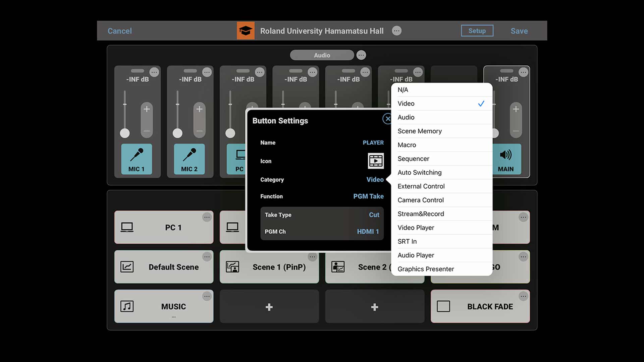Click the ellipsis beside the hall title
The width and height of the screenshot is (644, 362).
(x=396, y=31)
